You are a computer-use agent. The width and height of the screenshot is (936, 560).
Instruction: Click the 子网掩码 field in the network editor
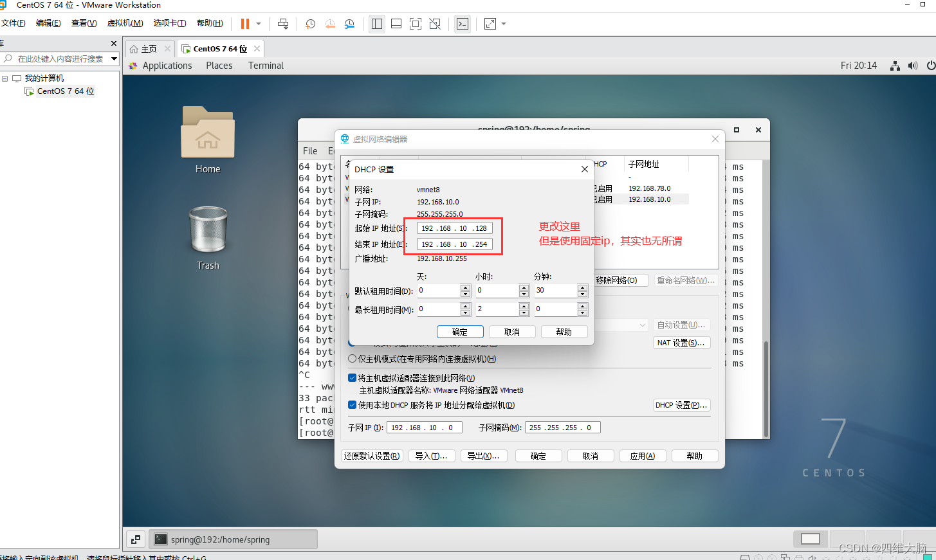point(563,428)
